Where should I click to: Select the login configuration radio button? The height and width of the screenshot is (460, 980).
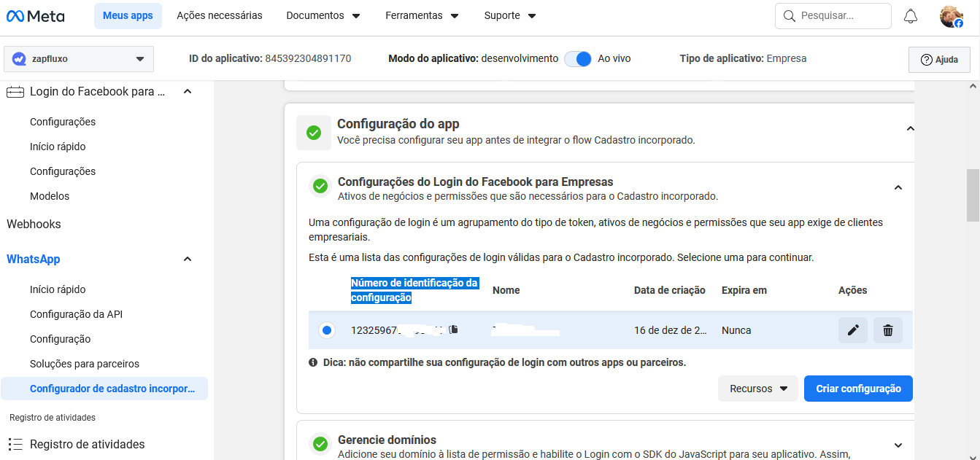point(326,330)
